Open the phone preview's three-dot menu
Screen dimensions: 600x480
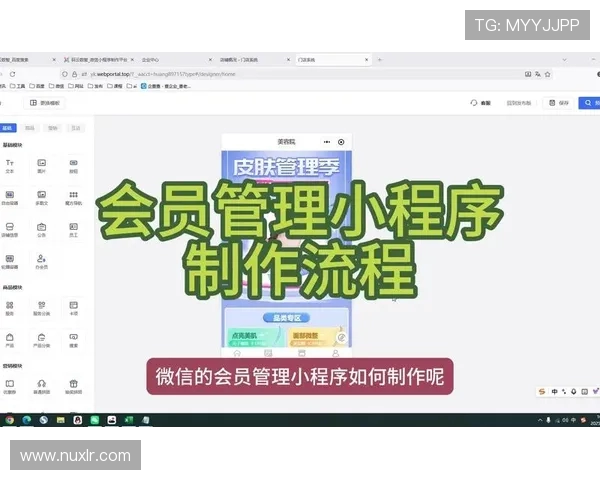pos(326,142)
